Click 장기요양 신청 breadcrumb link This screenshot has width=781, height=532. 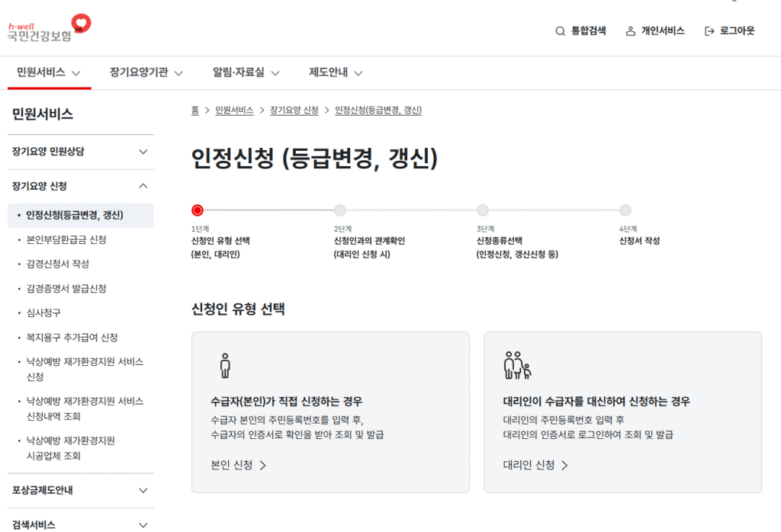(294, 111)
